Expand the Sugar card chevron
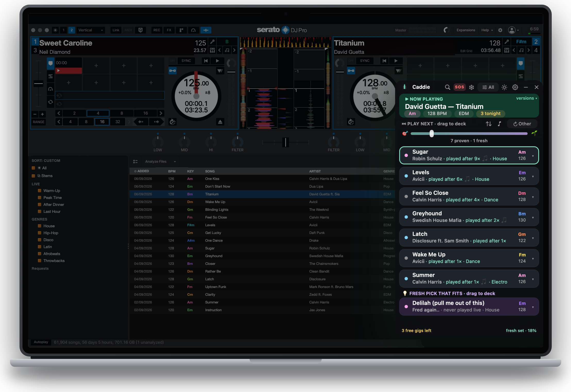 533,156
